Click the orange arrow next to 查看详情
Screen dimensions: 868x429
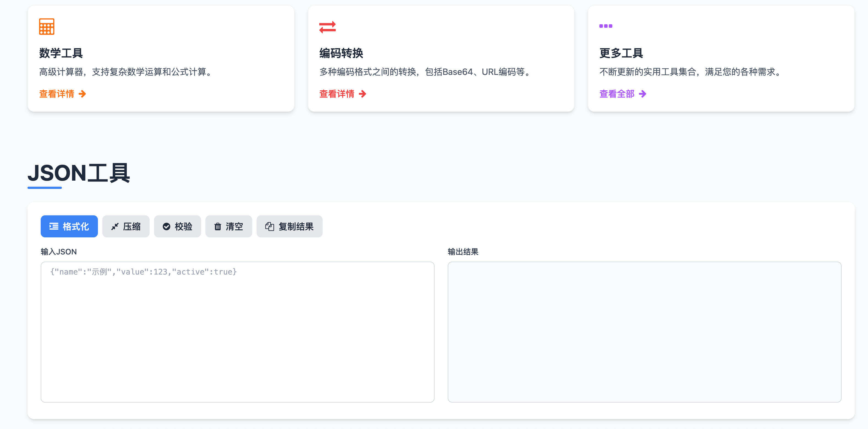(x=82, y=94)
